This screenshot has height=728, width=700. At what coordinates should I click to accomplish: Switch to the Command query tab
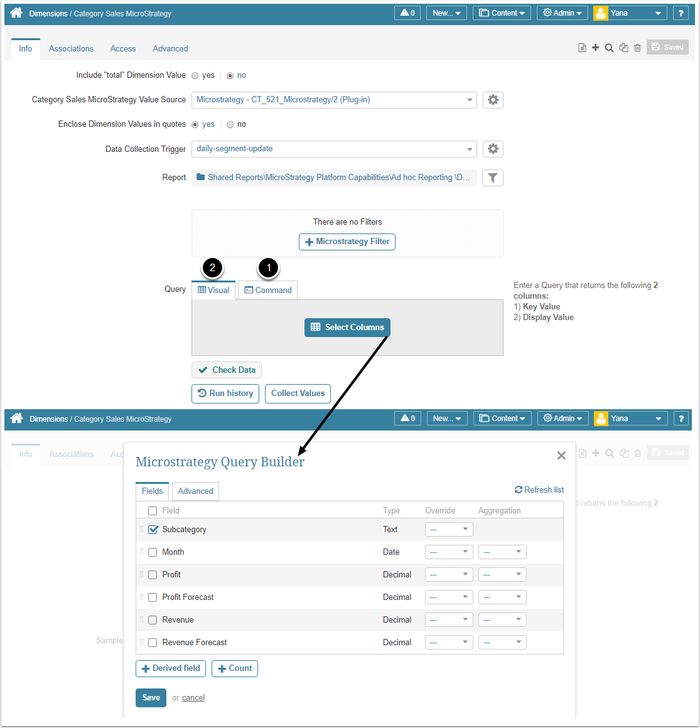click(x=268, y=290)
